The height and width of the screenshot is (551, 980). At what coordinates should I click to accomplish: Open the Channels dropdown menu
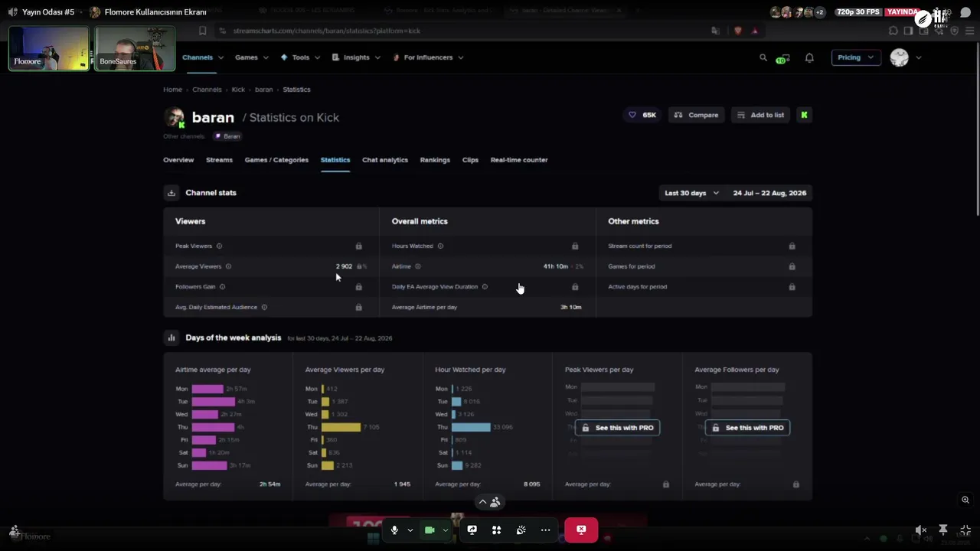203,57
